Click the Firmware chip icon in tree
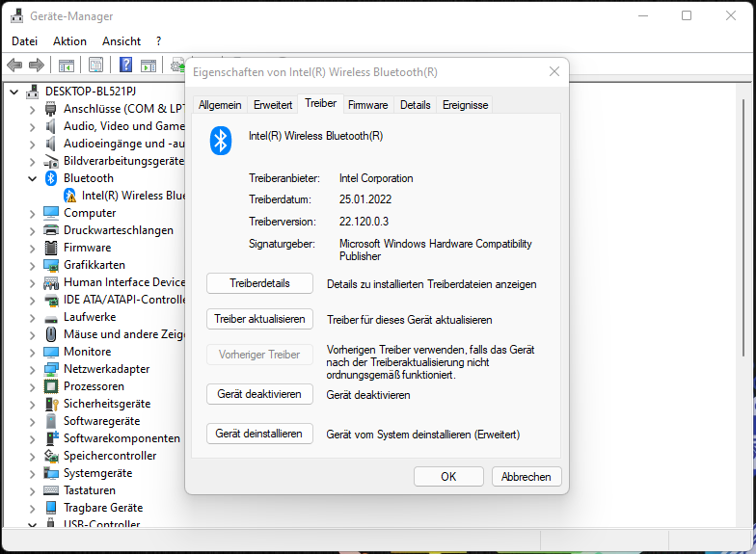This screenshot has width=756, height=554. [x=50, y=248]
